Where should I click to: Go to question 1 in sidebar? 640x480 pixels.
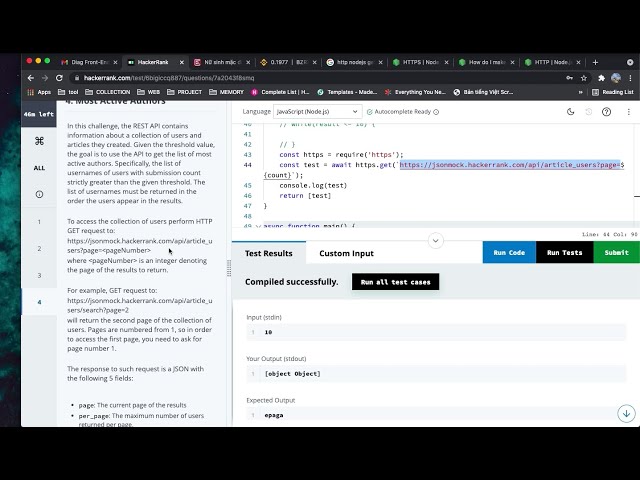point(39,222)
